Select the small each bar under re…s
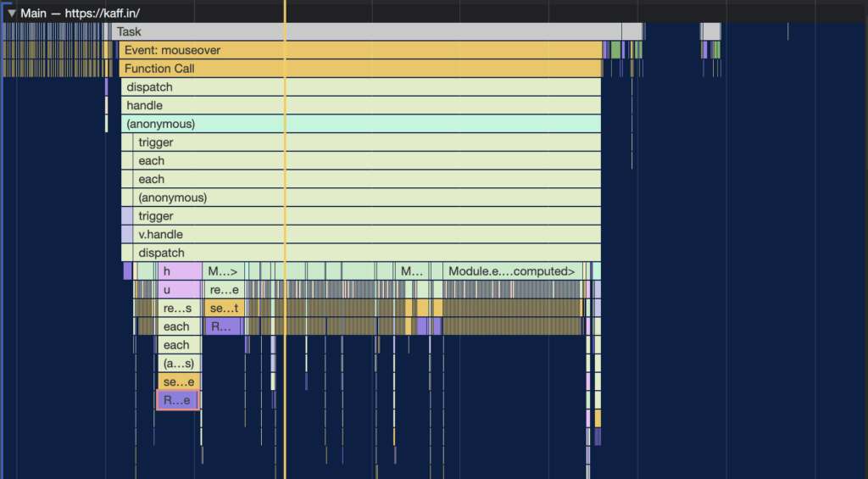Viewport: 868px width, 479px height. point(180,326)
